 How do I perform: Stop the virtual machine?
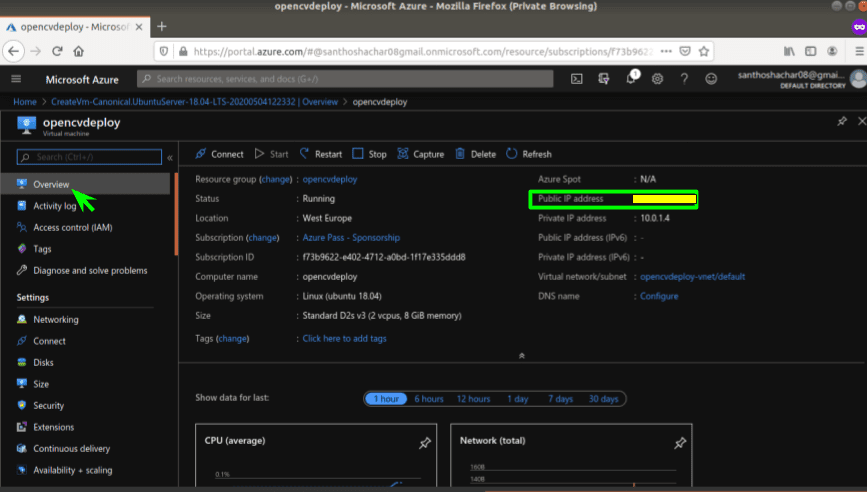[x=369, y=154]
